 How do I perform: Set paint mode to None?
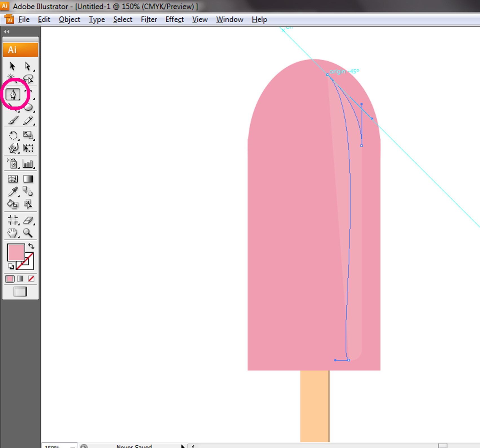[x=31, y=279]
